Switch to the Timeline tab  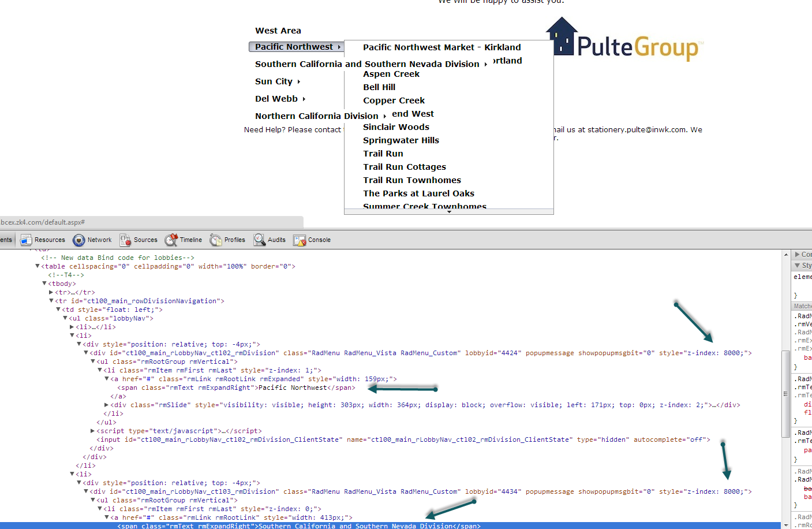pos(184,240)
